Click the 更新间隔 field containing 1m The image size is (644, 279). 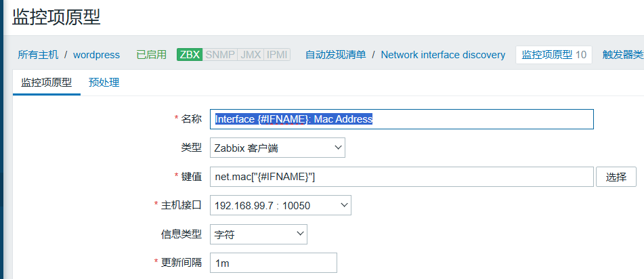point(274,263)
